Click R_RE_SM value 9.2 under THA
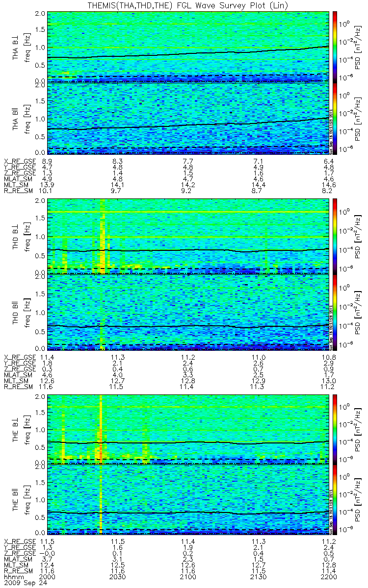 tap(188, 192)
